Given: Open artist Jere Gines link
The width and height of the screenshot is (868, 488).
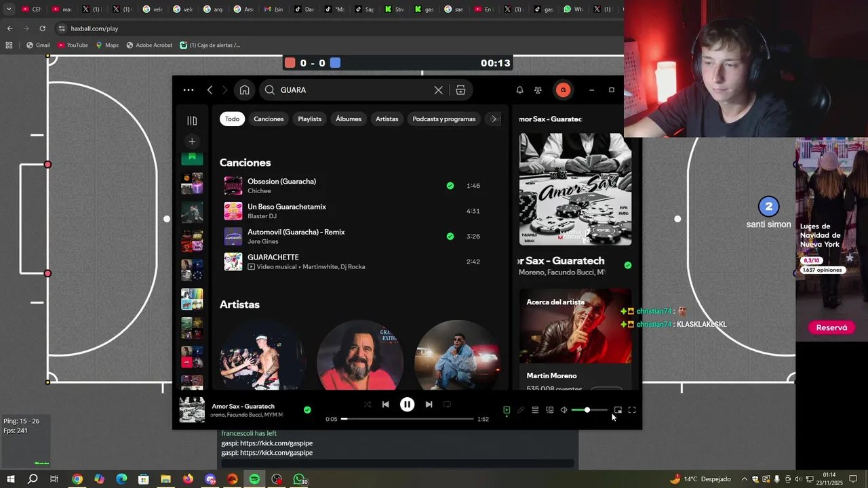Looking at the screenshot, I should click(x=263, y=242).
